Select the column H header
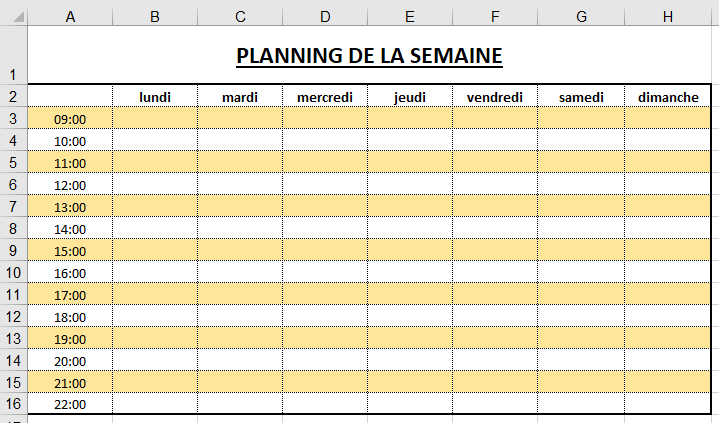Viewport: 719px width, 423px height. click(x=668, y=15)
